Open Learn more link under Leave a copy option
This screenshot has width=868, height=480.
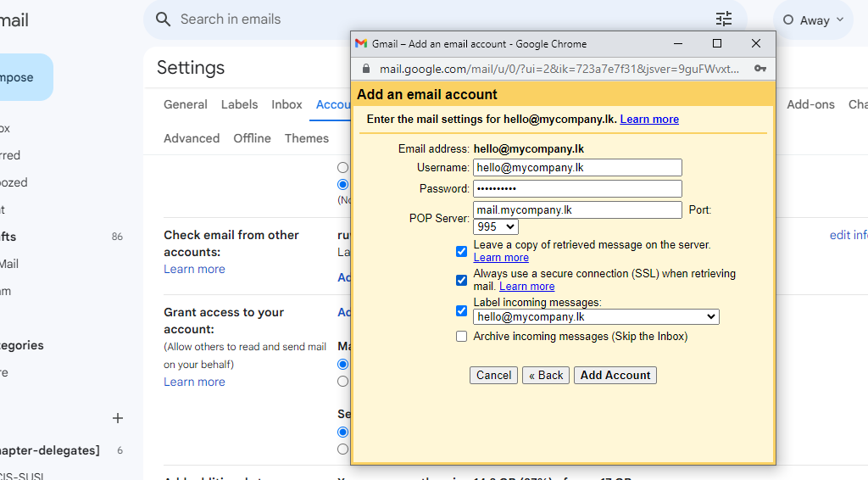[x=501, y=258]
